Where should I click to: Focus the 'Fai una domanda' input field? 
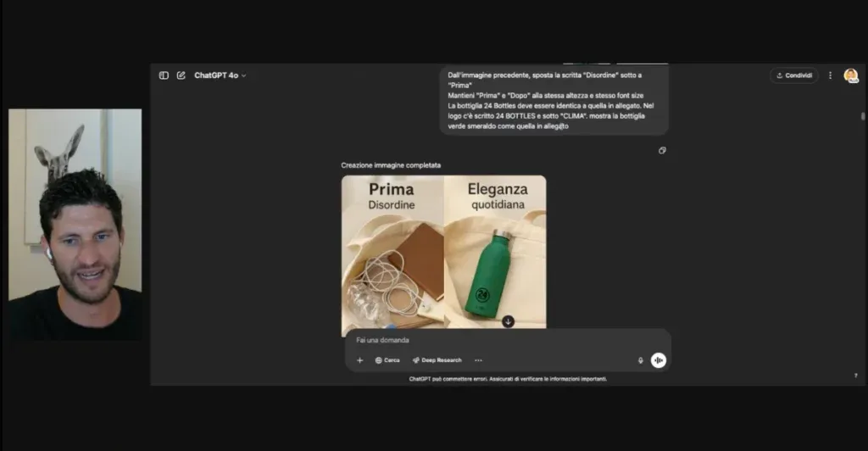pyautogui.click(x=508, y=340)
